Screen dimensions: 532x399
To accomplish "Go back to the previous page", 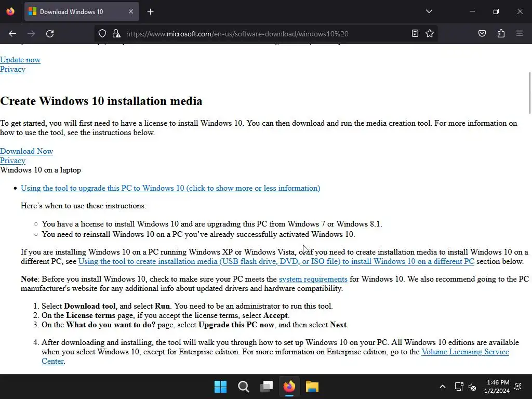I will click(12, 34).
